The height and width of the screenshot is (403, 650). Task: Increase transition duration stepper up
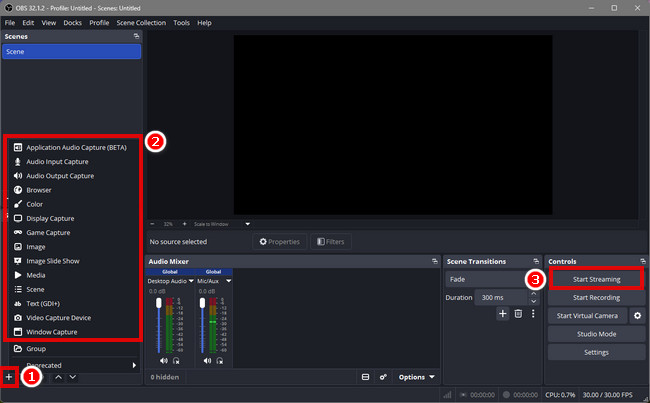click(534, 294)
